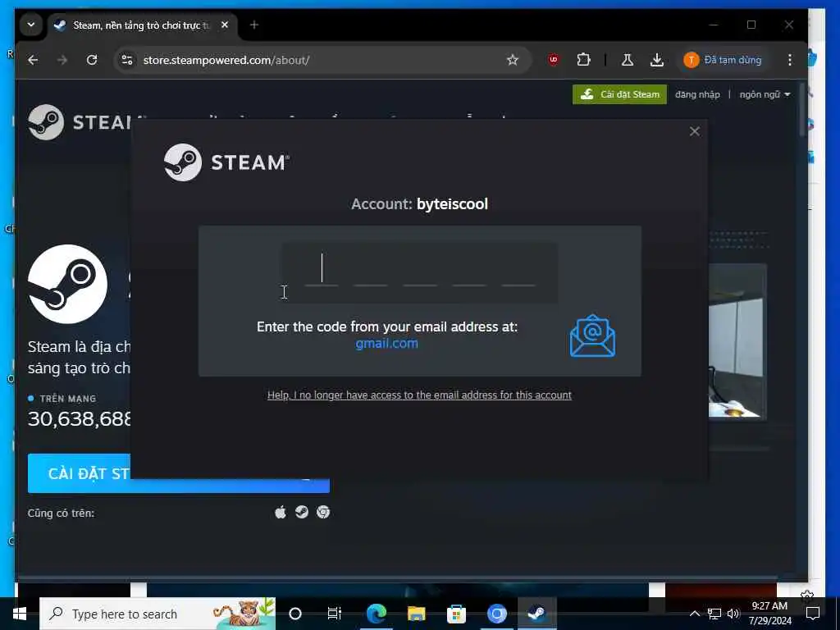Click the second code digit field
This screenshot has width=840, height=630.
coord(371,272)
